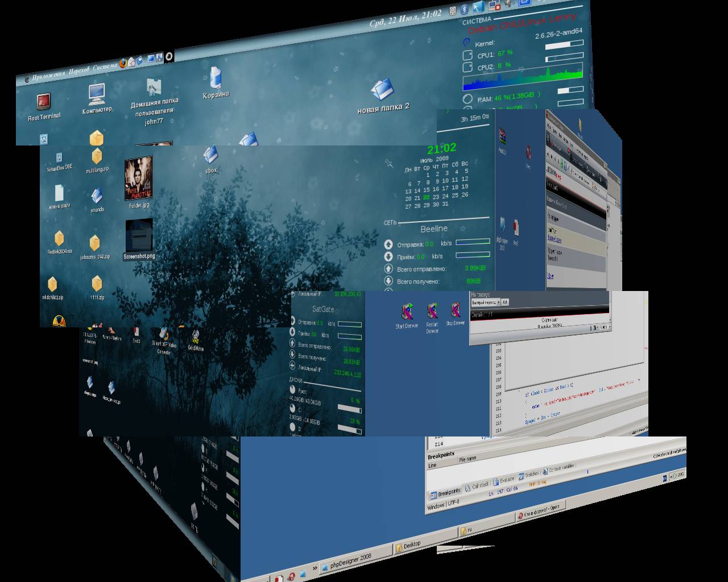The height and width of the screenshot is (582, 728).
Task: Run the Stop Denwer shortcut
Action: pyautogui.click(x=455, y=313)
